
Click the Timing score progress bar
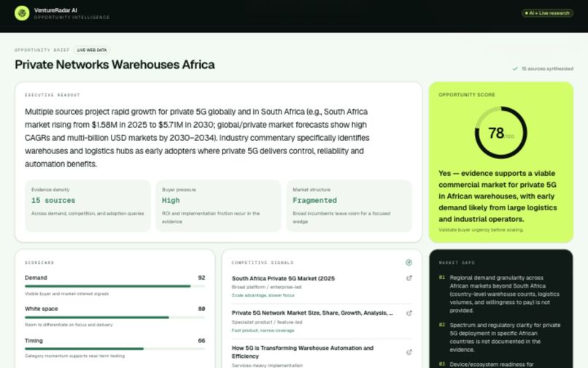point(115,348)
